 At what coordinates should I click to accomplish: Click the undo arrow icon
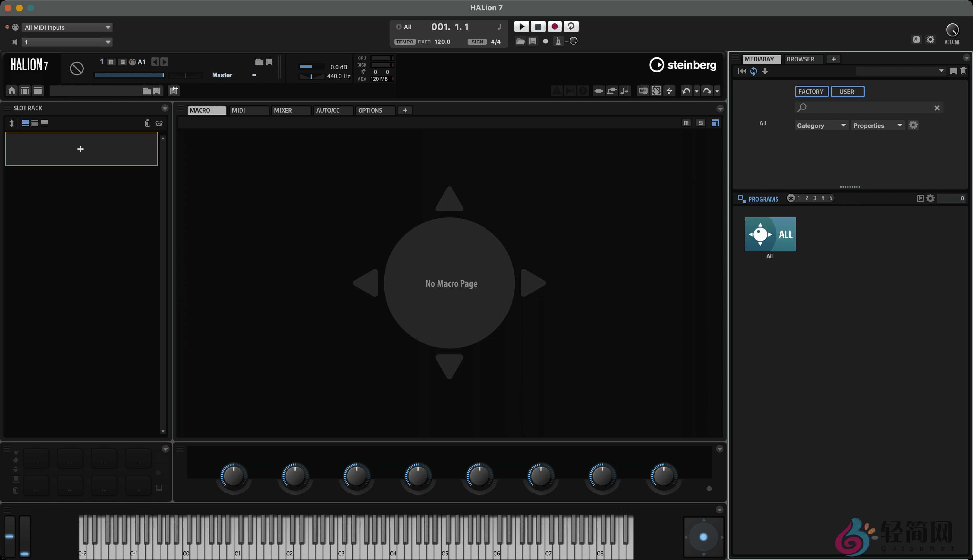(x=685, y=91)
